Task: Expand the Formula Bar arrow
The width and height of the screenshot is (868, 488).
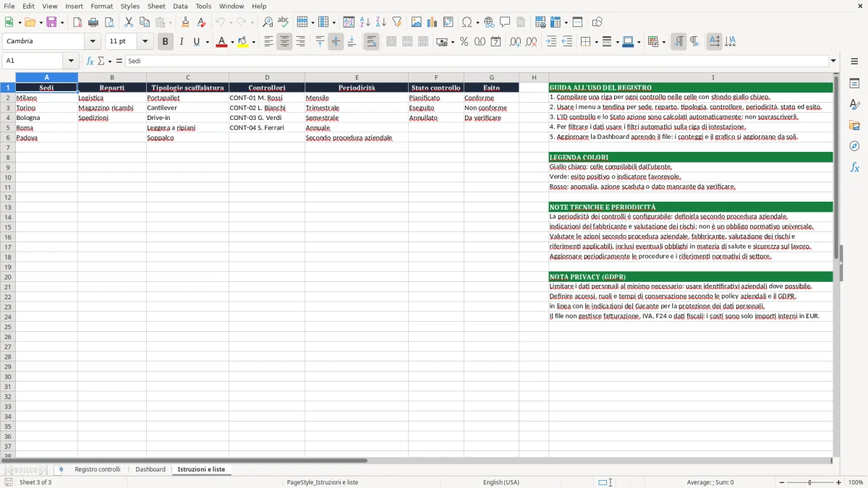Action: point(833,61)
